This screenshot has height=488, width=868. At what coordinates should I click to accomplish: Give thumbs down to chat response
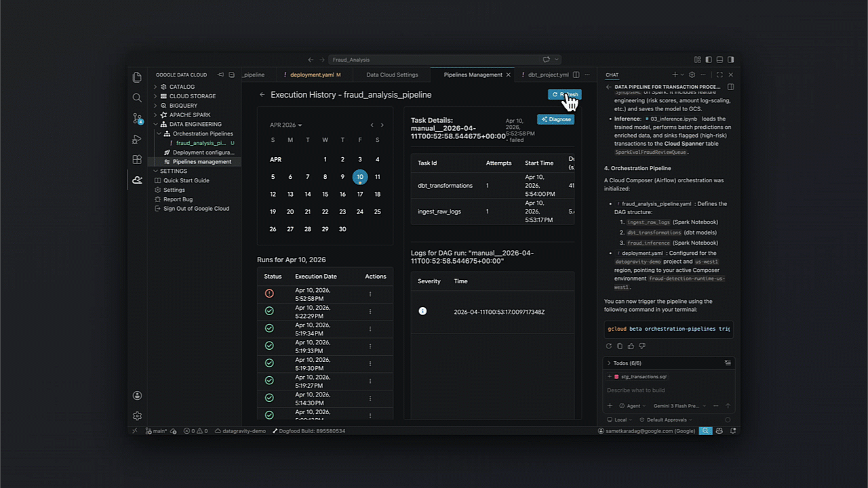(642, 346)
